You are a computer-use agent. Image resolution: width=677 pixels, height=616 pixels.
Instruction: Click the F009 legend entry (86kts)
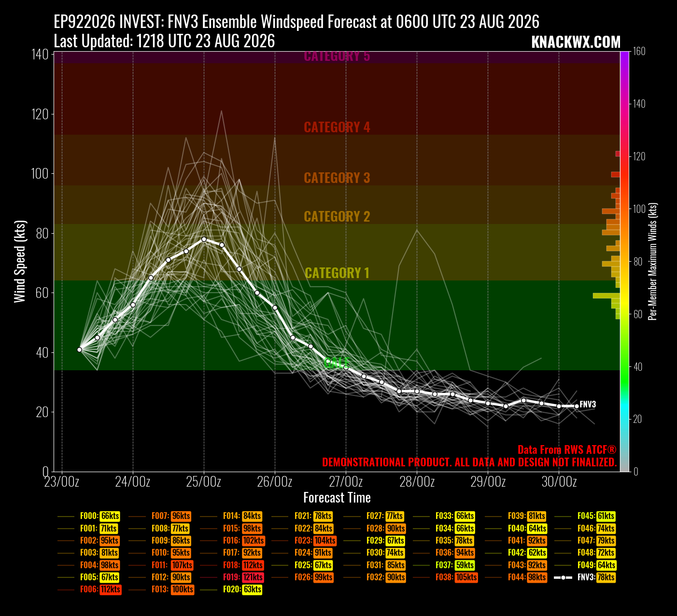pyautogui.click(x=160, y=541)
